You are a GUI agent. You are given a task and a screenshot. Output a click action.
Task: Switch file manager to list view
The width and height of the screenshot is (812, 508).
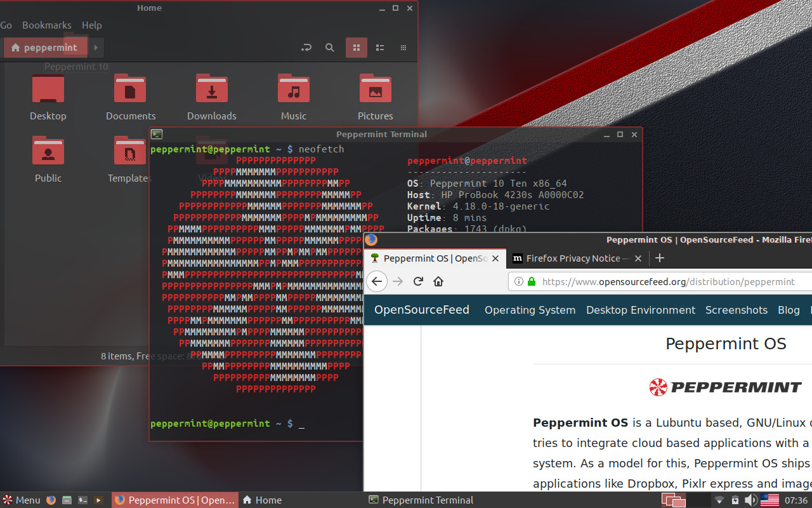379,48
